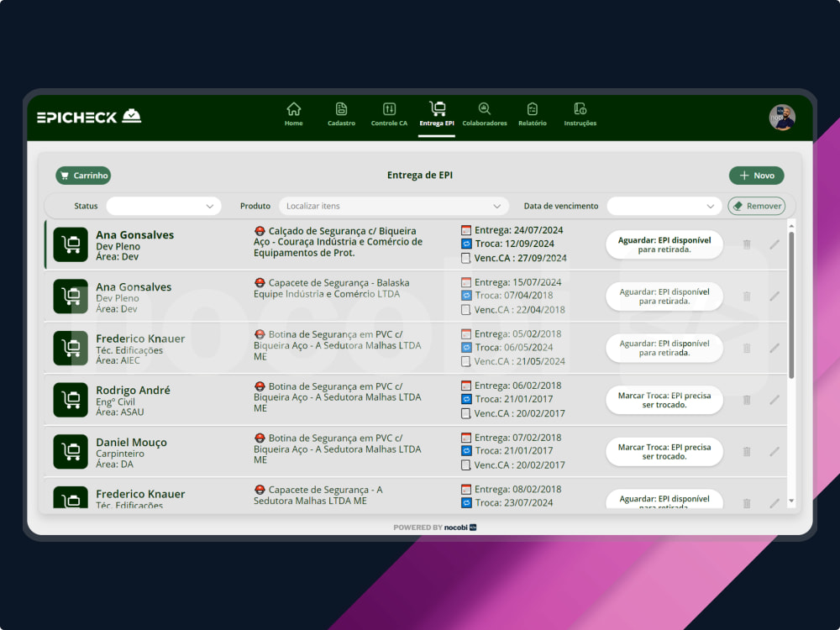
Task: Click cart icon for Ana Gonsalves Calçado row
Action: click(x=71, y=244)
